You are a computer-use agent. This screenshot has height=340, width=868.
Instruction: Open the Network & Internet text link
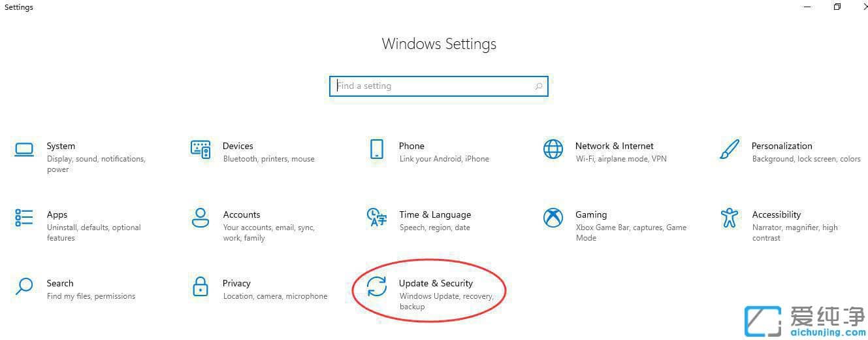614,146
